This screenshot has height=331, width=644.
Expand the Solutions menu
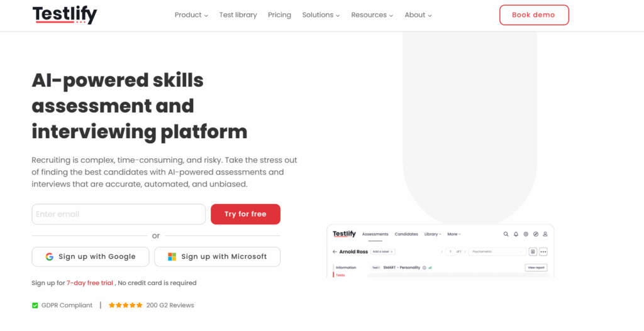pos(321,15)
